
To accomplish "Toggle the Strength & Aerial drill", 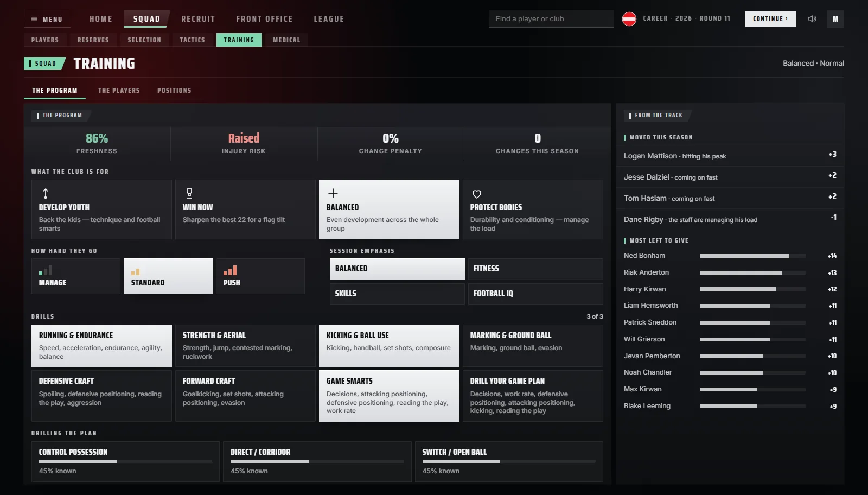I will coord(245,346).
